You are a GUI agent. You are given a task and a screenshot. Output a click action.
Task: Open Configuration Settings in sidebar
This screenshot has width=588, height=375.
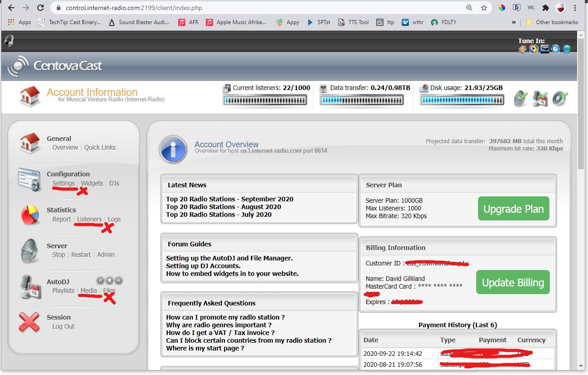pyautogui.click(x=63, y=183)
